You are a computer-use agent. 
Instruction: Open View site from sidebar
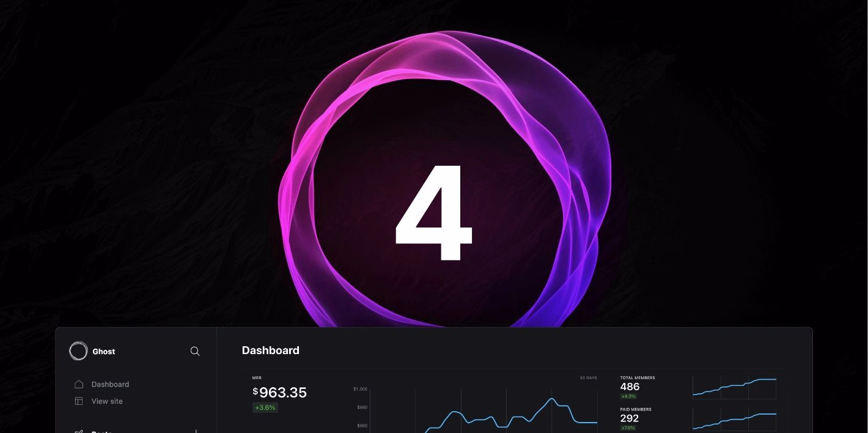coord(107,401)
